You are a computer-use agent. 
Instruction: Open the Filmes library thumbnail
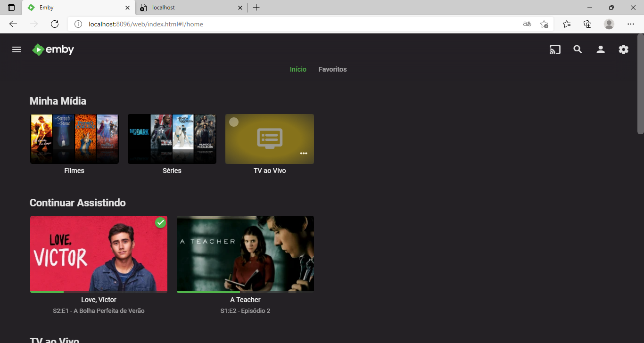point(74,139)
